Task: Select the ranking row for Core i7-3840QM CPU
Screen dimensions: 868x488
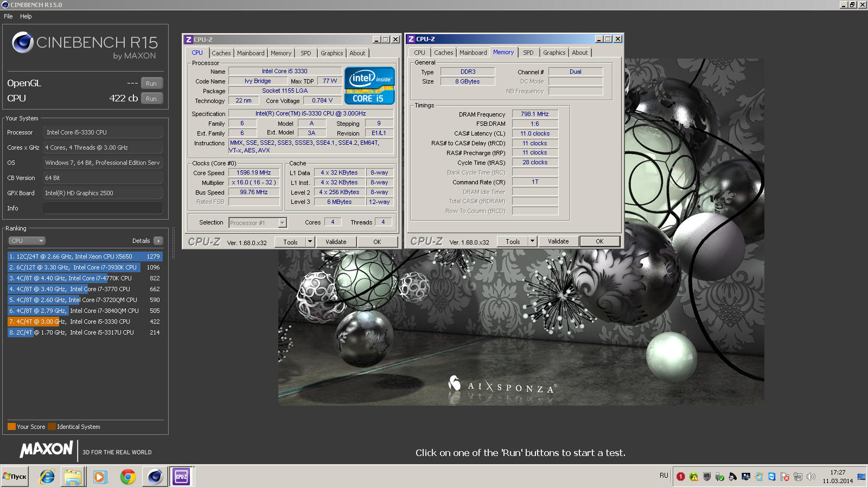Action: click(85, 311)
